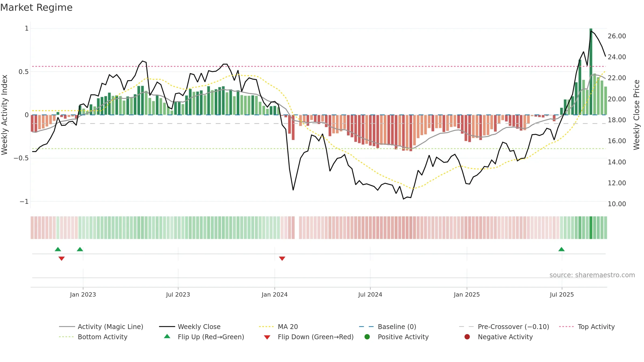Image resolution: width=644 pixels, height=362 pixels.
Task: Click the red flip-down triangle near Jan 2024
Action: coord(282,258)
